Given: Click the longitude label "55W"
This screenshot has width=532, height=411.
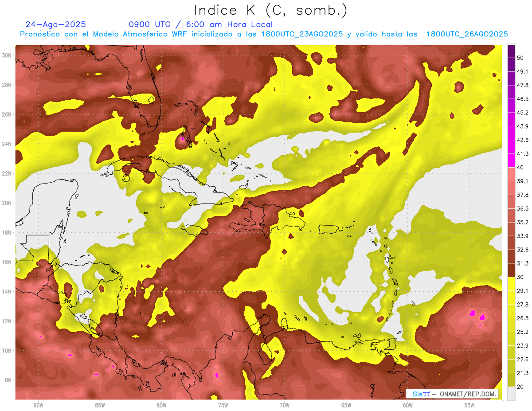Looking at the screenshot, I should coord(469,405).
